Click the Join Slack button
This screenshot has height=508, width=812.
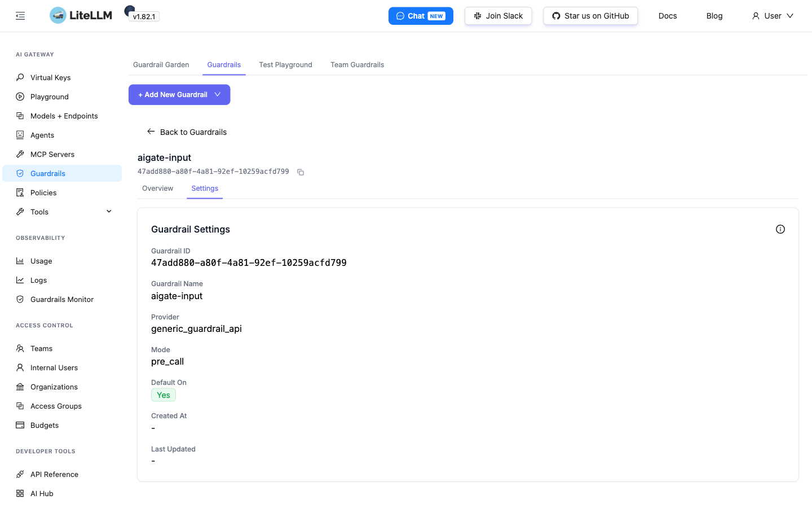tap(498, 16)
